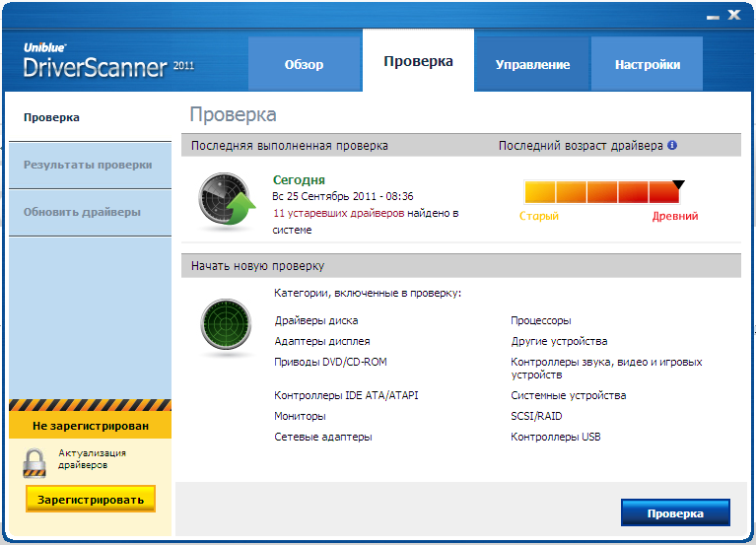756x545 pixels.
Task: Click the Древний gauge label
Action: [x=674, y=216]
